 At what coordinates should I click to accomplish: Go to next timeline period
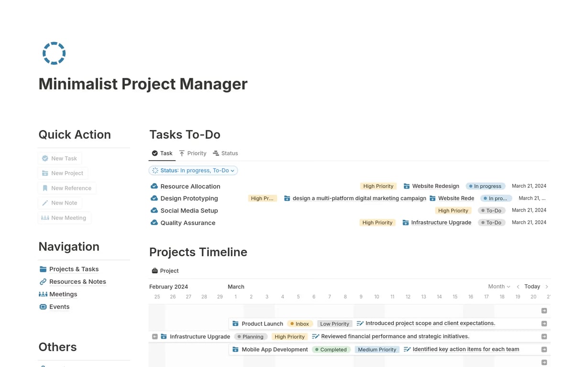pos(547,287)
